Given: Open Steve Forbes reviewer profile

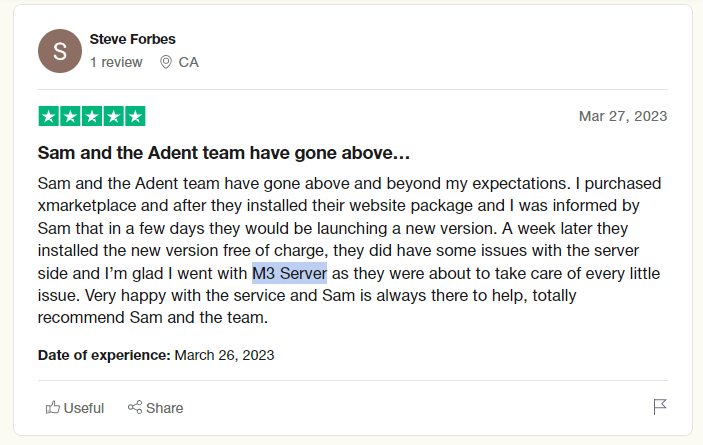Looking at the screenshot, I should pyautogui.click(x=132, y=39).
